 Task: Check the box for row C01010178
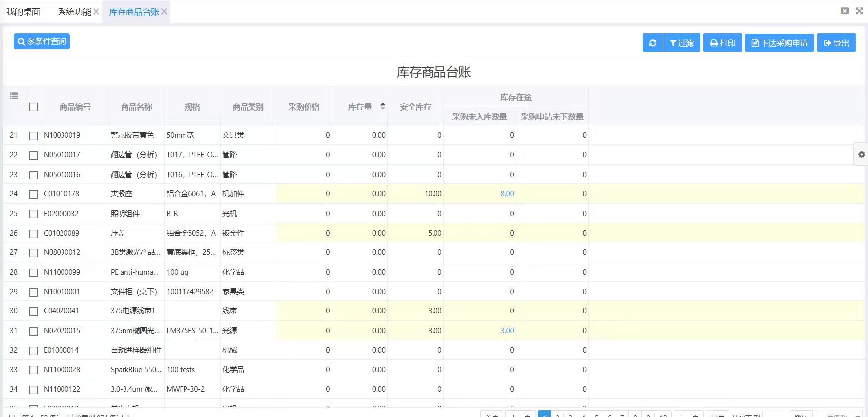click(x=33, y=194)
